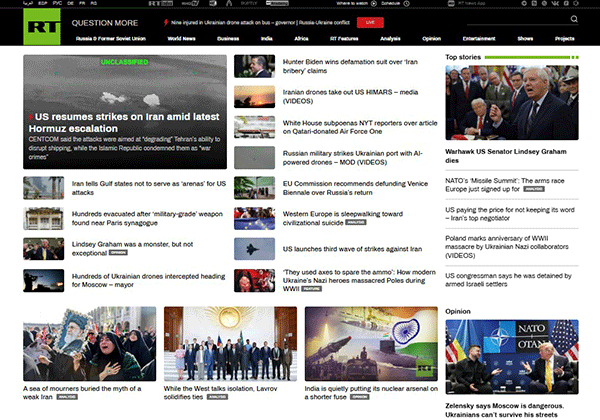Open the Shows menu item

525,39
